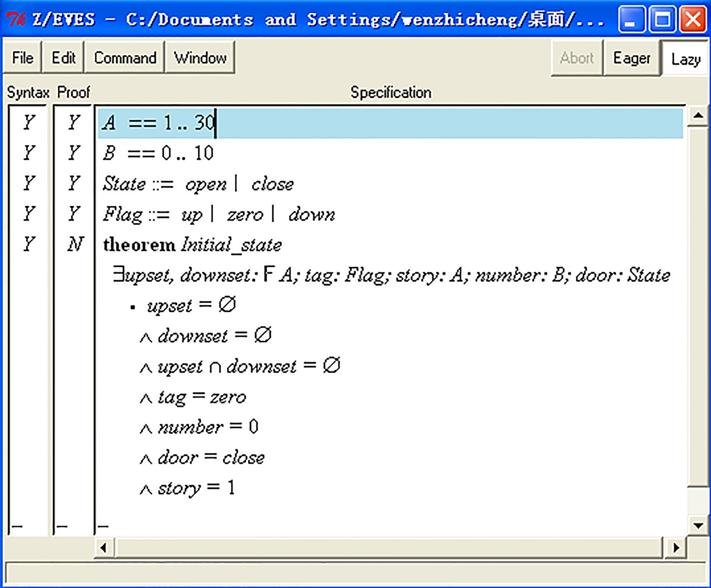Click the horizontal scrollbar track
The image size is (711, 588).
tap(389, 548)
